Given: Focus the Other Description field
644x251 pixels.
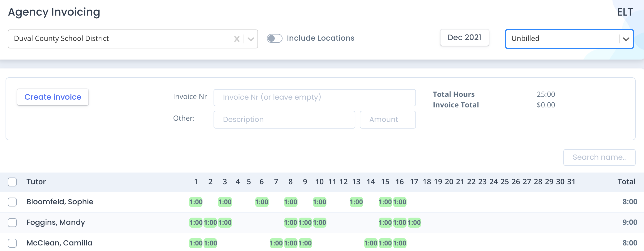Looking at the screenshot, I should click(x=284, y=119).
